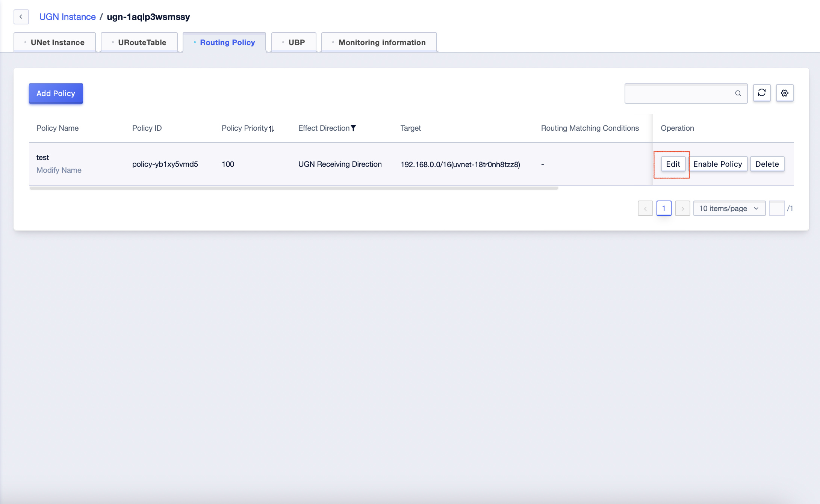Click UGN Instance breadcrumb link
The height and width of the screenshot is (504, 820).
pos(68,17)
